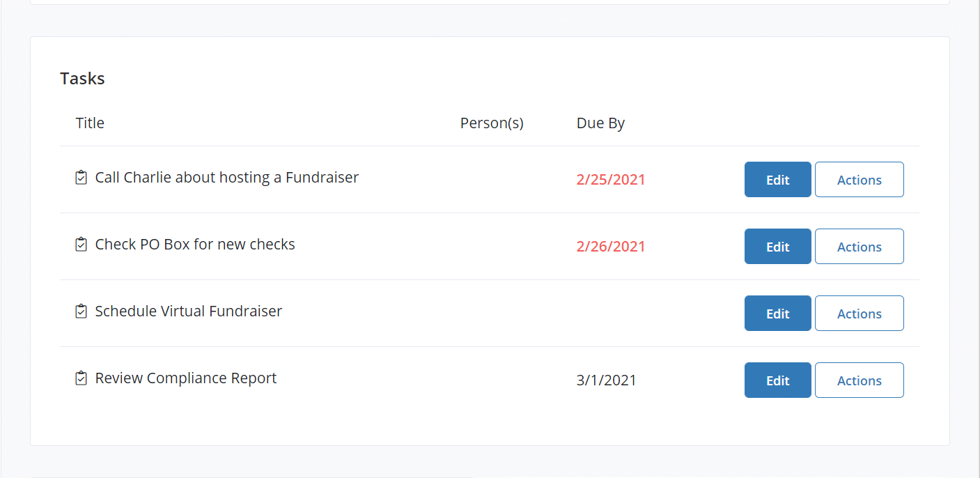This screenshot has height=478, width=980.
Task: Open Actions for the Check PO Box task
Action: click(859, 246)
